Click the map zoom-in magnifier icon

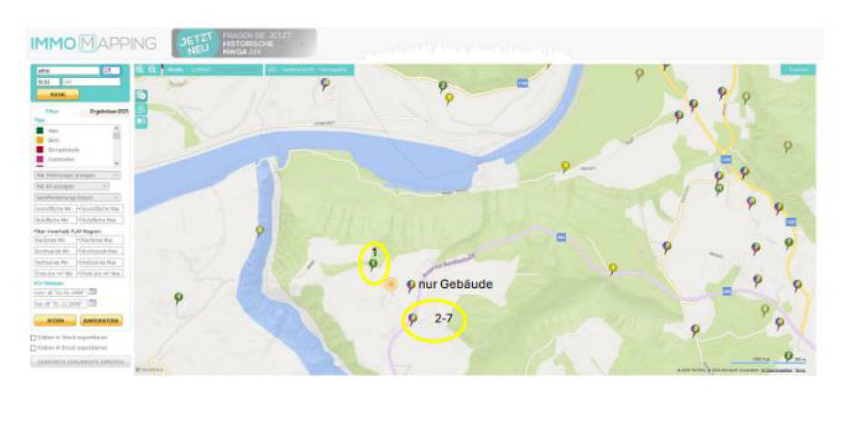click(140, 70)
